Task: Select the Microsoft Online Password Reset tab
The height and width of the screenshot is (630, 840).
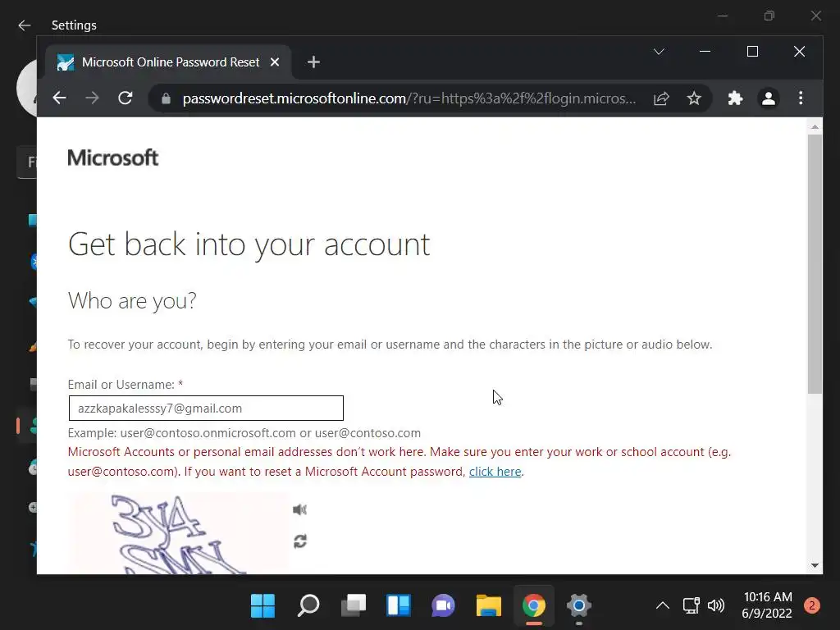Action: [168, 62]
